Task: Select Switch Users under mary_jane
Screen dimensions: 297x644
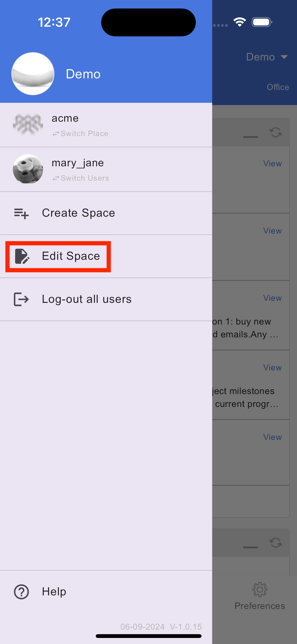Action: tap(81, 178)
